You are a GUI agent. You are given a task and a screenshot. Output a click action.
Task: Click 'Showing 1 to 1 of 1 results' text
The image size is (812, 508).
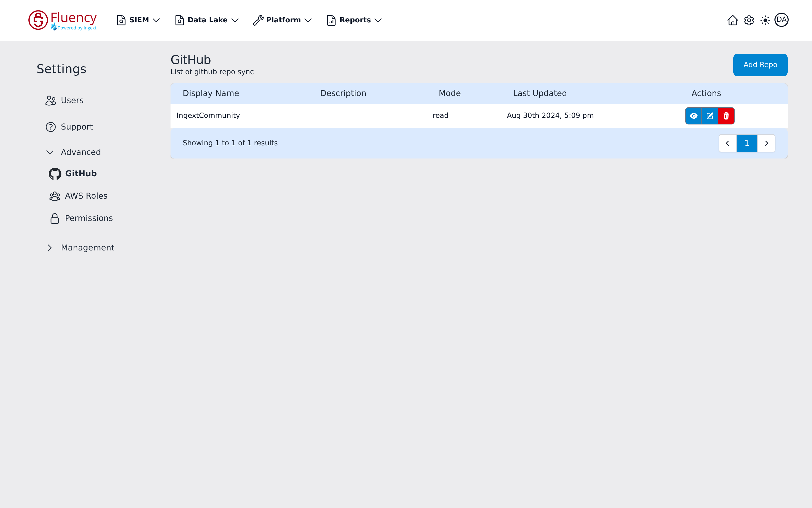point(230,143)
